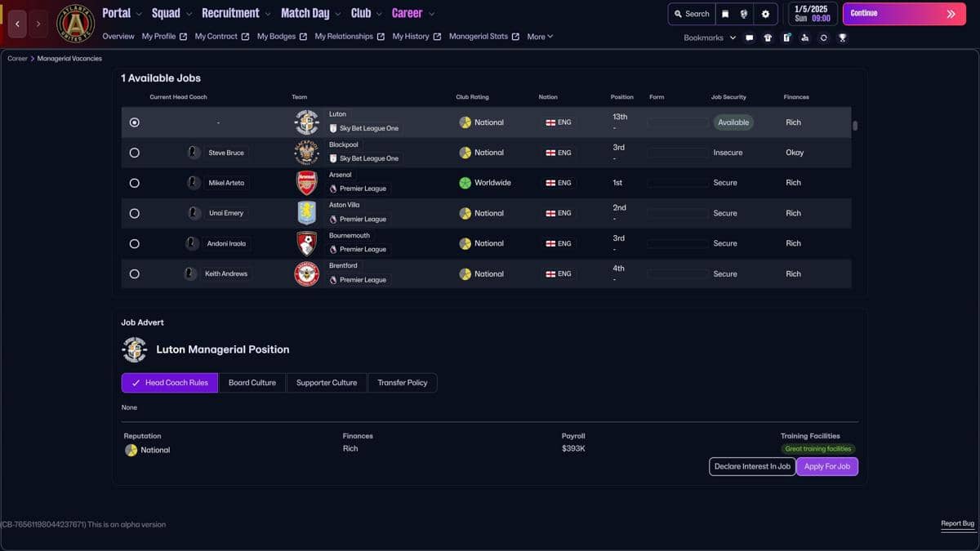
Task: Click Declare Interest In Job
Action: click(x=752, y=466)
